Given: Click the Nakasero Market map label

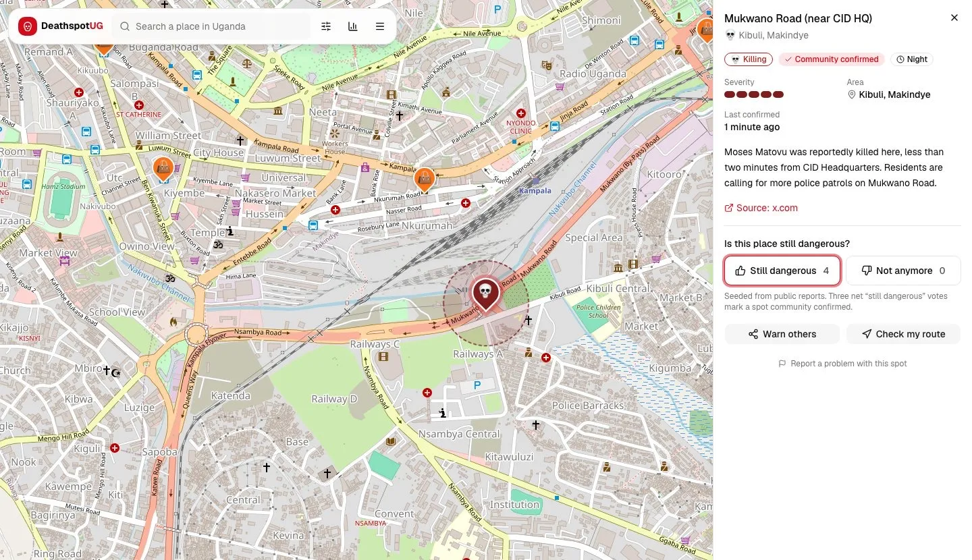Looking at the screenshot, I should point(275,193).
